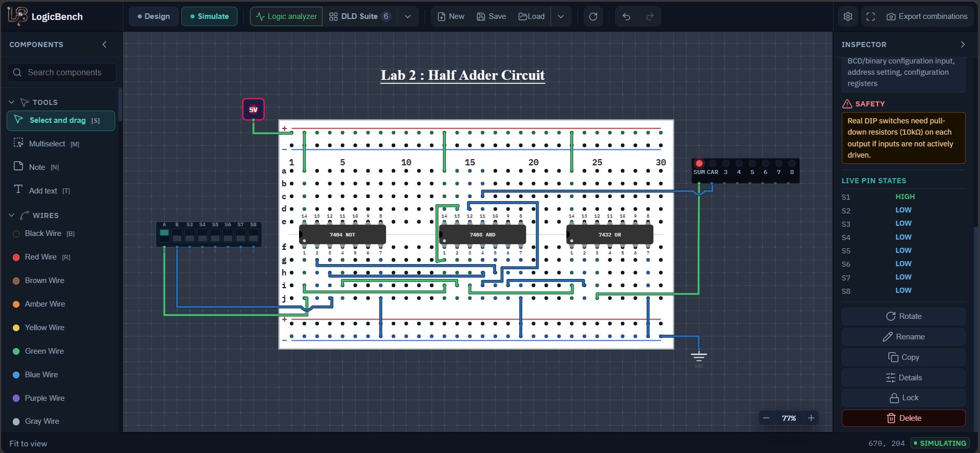Image resolution: width=980 pixels, height=453 pixels.
Task: Pick the Add text tool
Action: point(61,190)
